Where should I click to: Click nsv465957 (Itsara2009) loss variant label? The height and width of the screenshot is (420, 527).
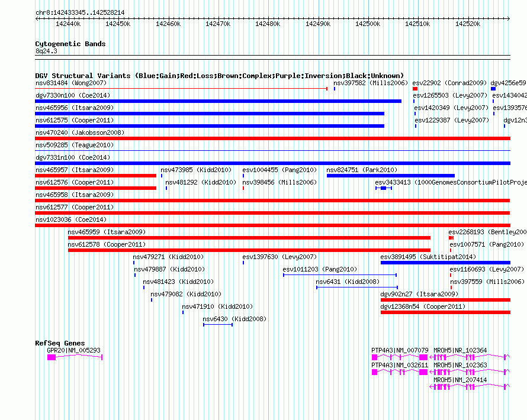tap(75, 170)
